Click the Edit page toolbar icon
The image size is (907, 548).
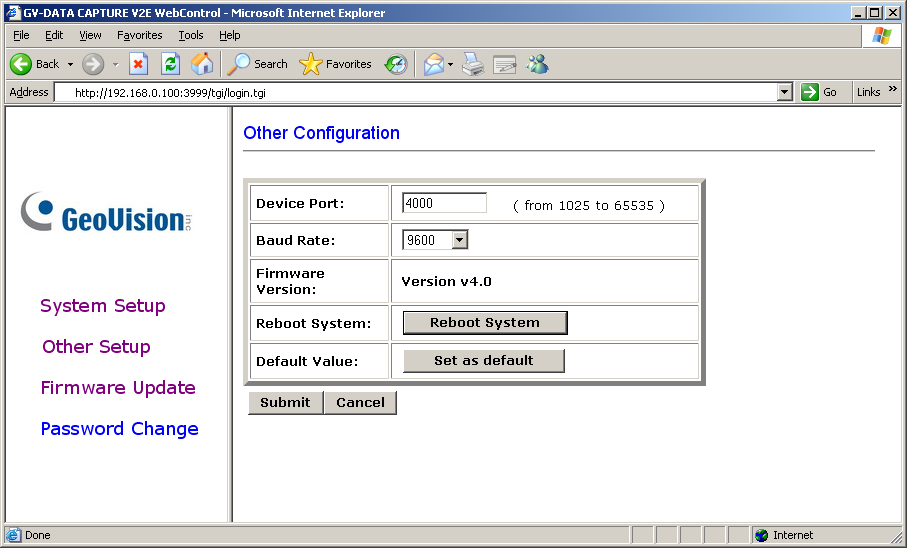[x=504, y=64]
